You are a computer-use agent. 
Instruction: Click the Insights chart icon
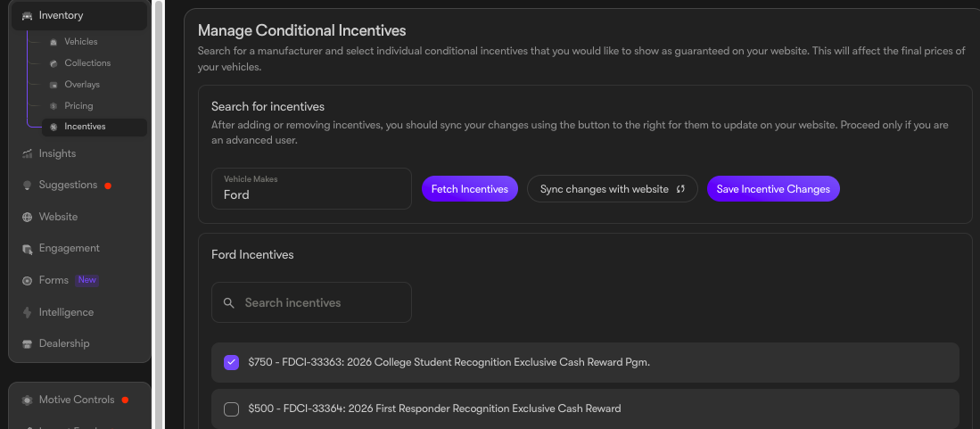27,153
